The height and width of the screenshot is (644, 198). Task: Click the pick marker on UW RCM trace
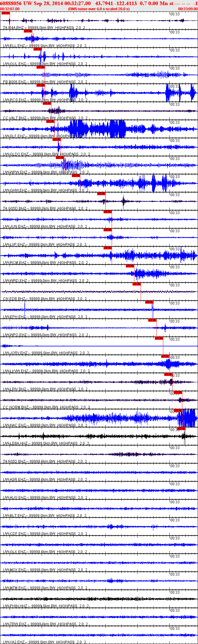click(107, 248)
